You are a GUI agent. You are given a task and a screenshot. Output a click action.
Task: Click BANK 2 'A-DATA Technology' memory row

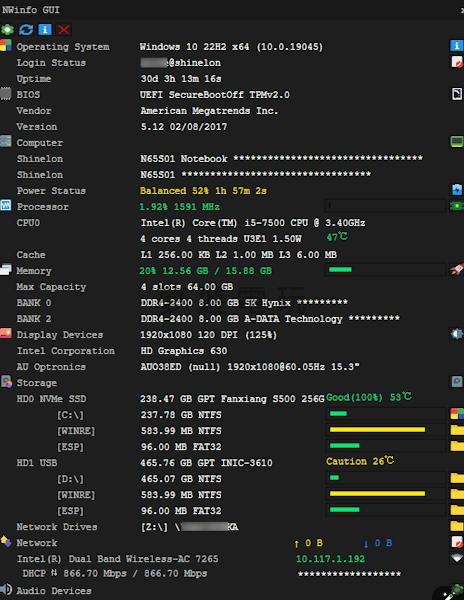tap(270, 319)
